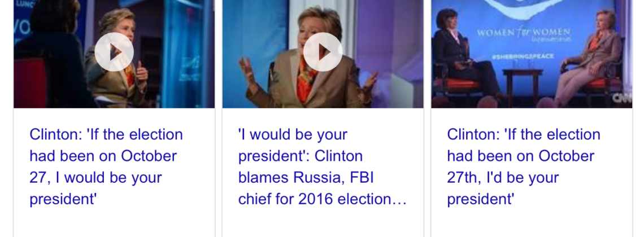This screenshot has width=644, height=237.
Task: Click the blue glass panel in first thumbnail
Action: tap(187, 53)
